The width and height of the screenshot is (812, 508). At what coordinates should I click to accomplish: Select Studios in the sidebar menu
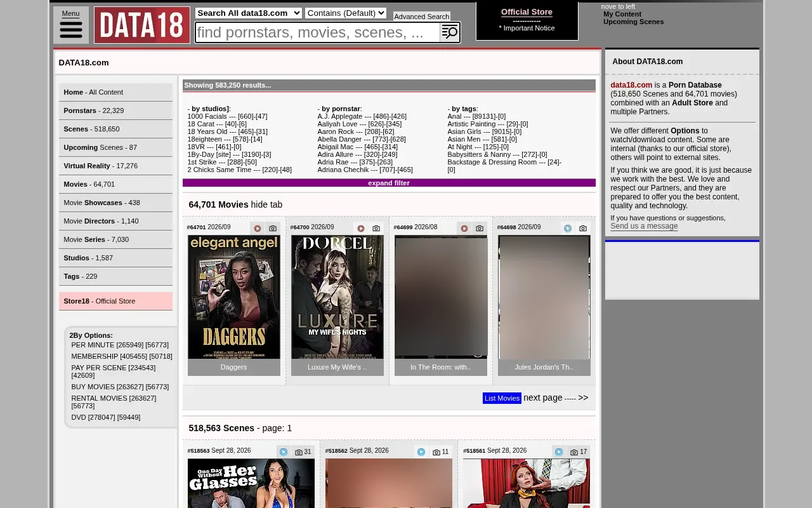(x=115, y=258)
